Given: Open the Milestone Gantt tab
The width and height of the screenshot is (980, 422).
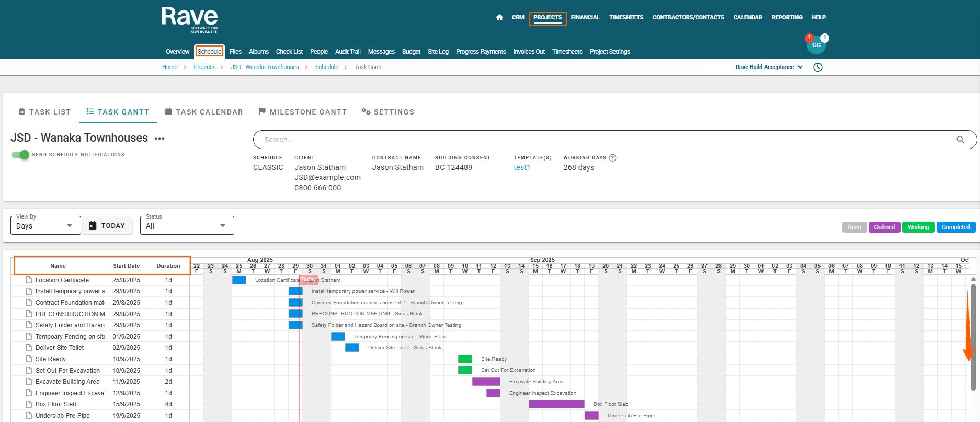Looking at the screenshot, I should pyautogui.click(x=302, y=112).
